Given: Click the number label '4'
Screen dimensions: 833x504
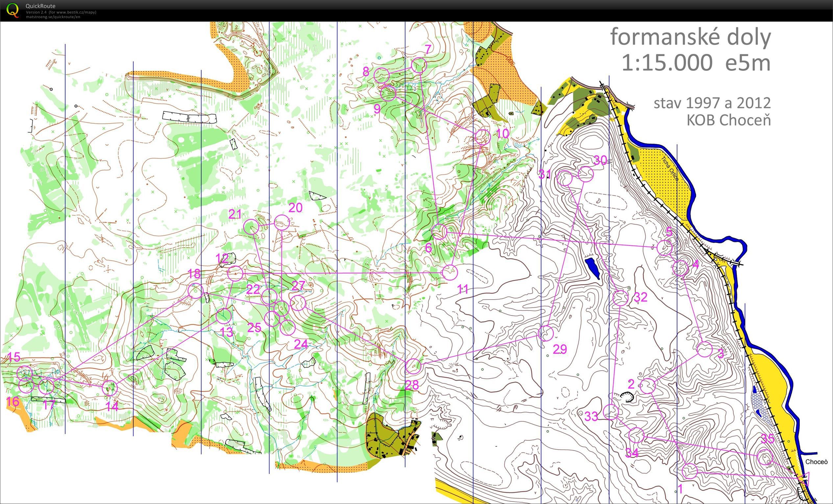Looking at the screenshot, I should [696, 264].
